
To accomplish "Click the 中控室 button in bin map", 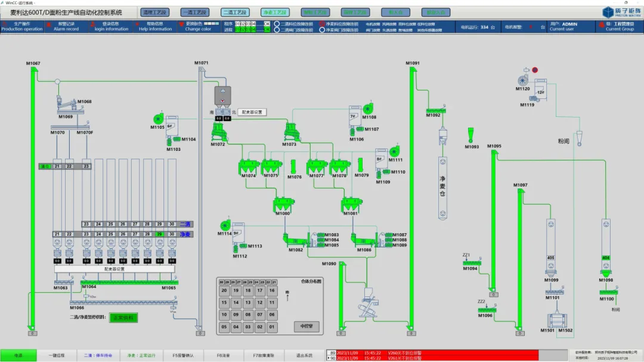I will click(x=306, y=326).
